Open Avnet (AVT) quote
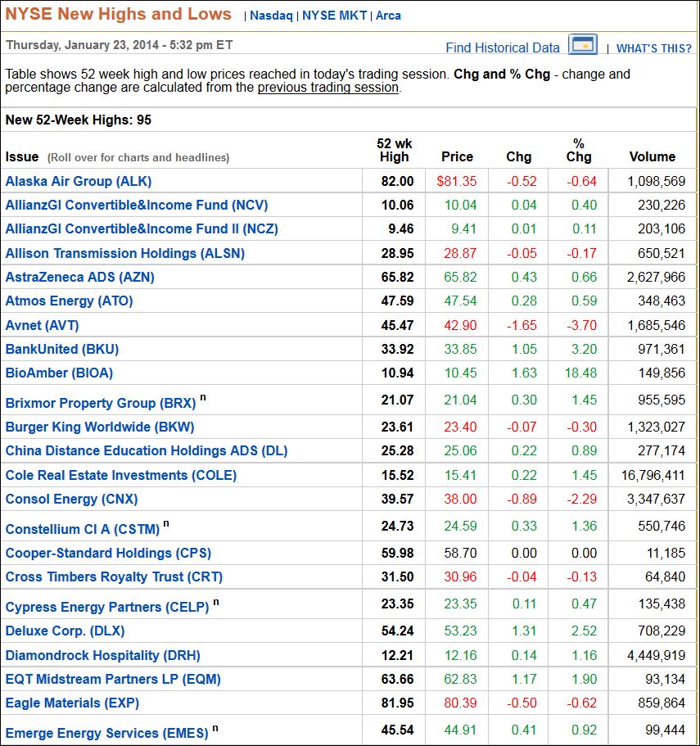 (42, 325)
